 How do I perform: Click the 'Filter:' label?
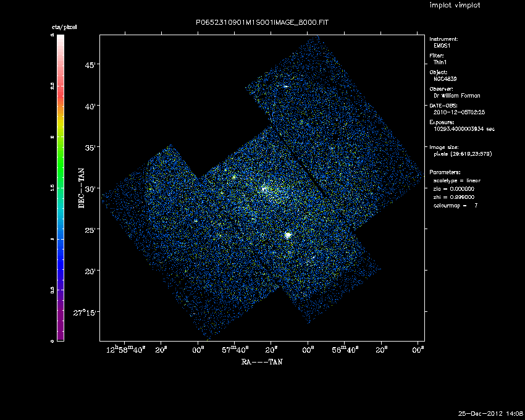437,56
